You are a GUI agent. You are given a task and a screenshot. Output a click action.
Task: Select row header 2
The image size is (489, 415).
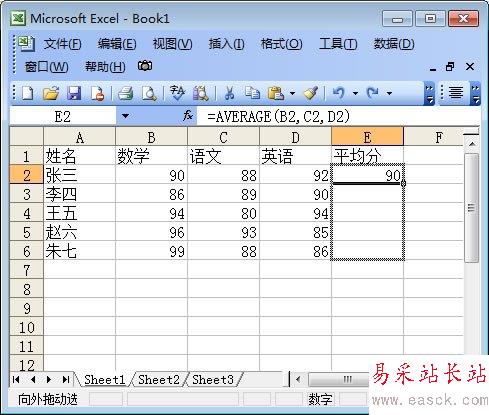tap(27, 174)
